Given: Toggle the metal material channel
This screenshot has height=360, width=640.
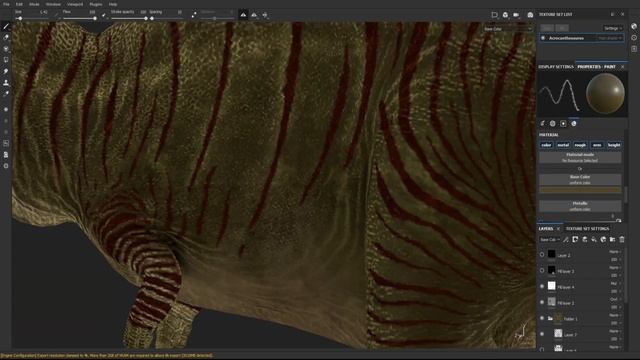Looking at the screenshot, I should click(563, 145).
